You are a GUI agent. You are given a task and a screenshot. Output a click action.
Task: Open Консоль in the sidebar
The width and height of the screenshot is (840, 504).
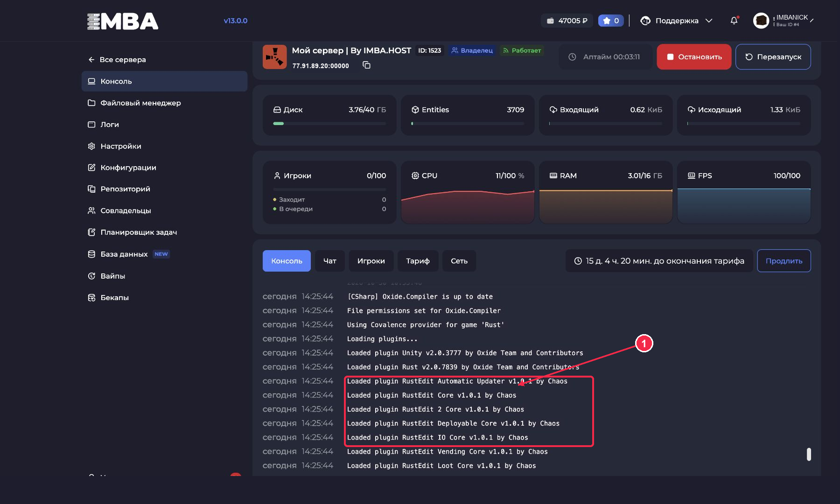(x=164, y=81)
